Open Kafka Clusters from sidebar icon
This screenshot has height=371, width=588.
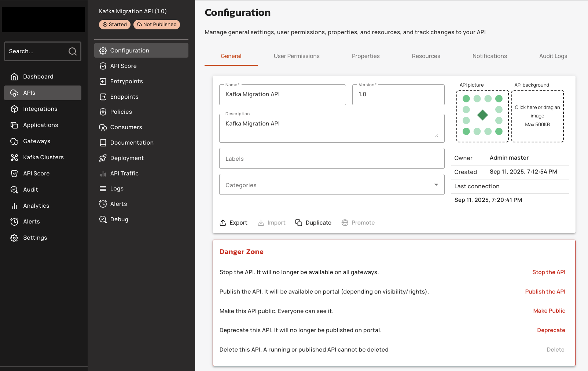[x=14, y=157]
